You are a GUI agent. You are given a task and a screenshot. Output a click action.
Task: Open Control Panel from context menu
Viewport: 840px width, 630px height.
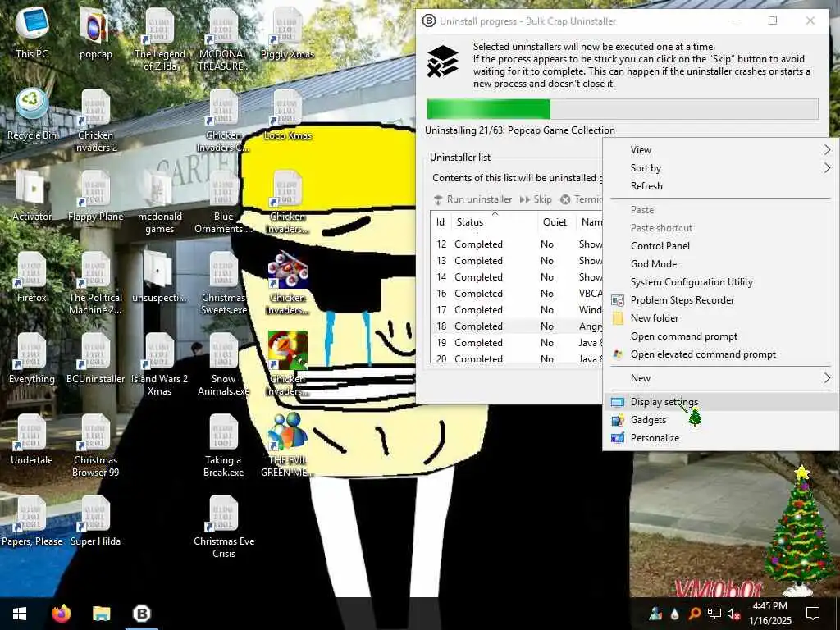[721, 246]
